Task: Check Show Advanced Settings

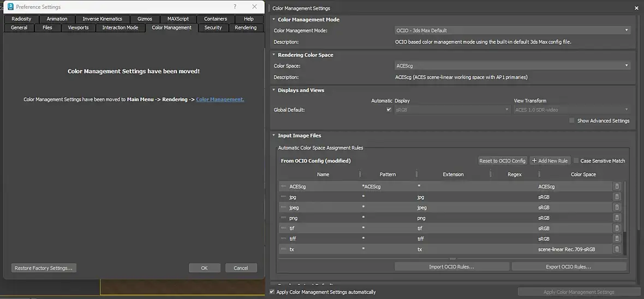Action: (x=572, y=121)
